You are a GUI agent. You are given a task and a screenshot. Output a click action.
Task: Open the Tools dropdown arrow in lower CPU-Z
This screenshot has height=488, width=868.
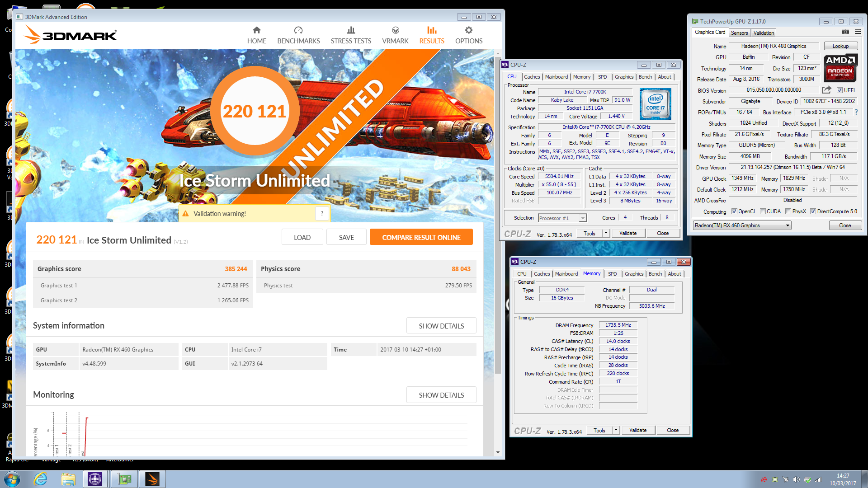point(616,430)
